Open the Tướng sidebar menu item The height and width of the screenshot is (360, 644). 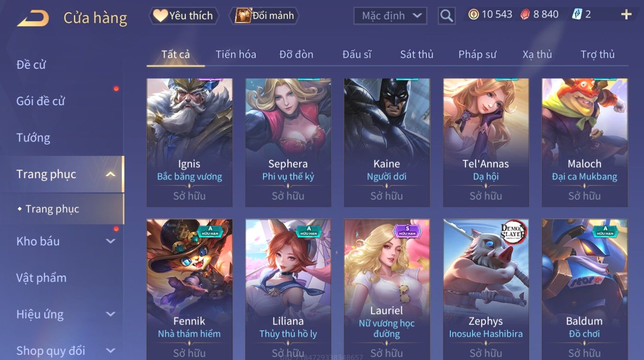click(x=33, y=138)
